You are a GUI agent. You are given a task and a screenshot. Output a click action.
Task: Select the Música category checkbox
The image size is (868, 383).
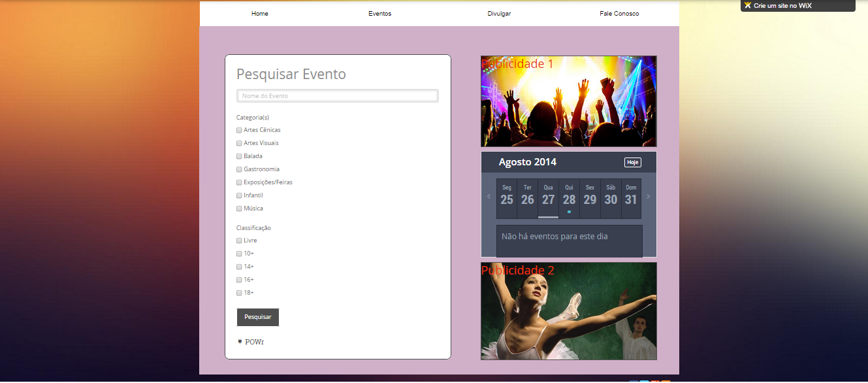239,208
